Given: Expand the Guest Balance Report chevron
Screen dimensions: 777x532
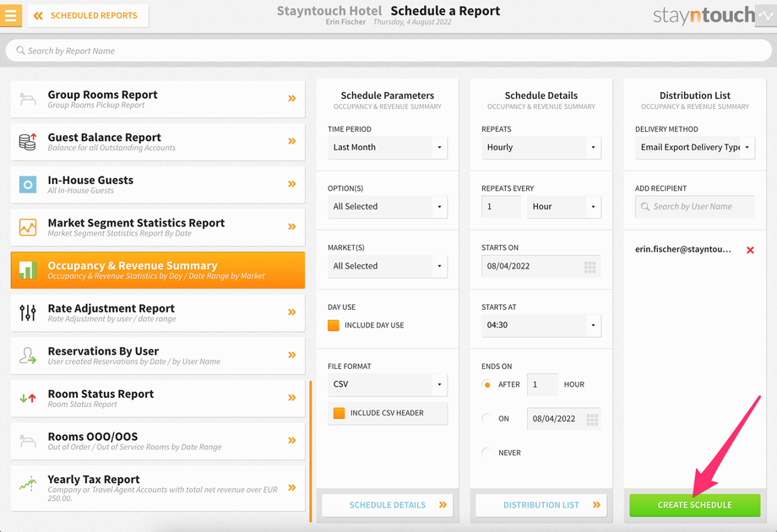Looking at the screenshot, I should tap(292, 141).
